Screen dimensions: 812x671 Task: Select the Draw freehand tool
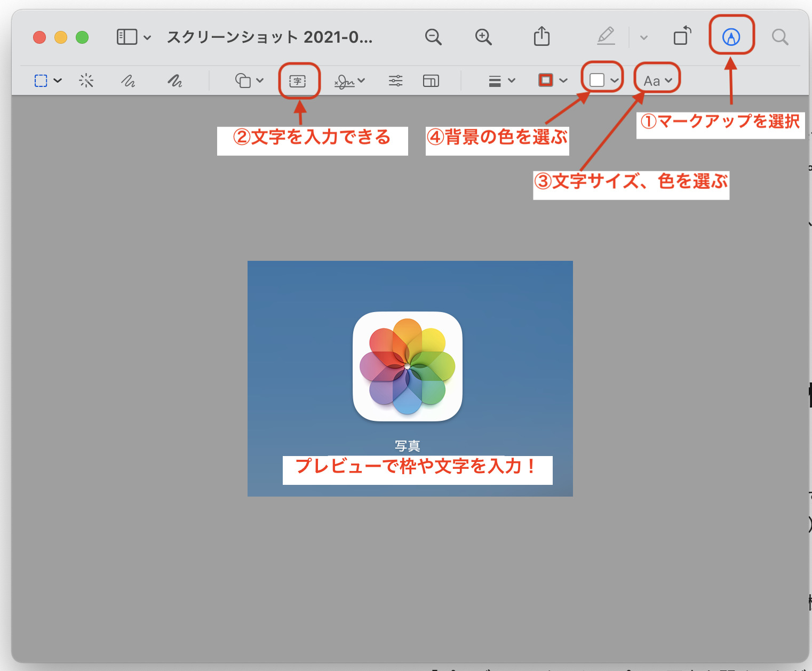click(x=174, y=81)
